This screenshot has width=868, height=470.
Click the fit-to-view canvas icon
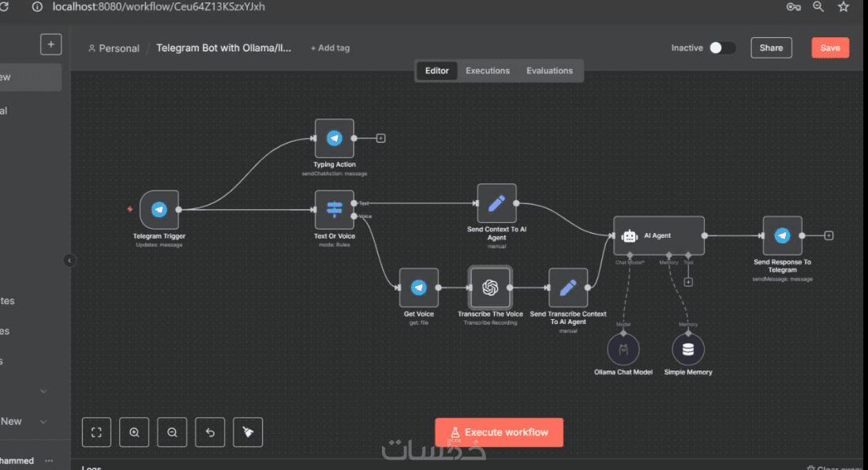tap(96, 432)
